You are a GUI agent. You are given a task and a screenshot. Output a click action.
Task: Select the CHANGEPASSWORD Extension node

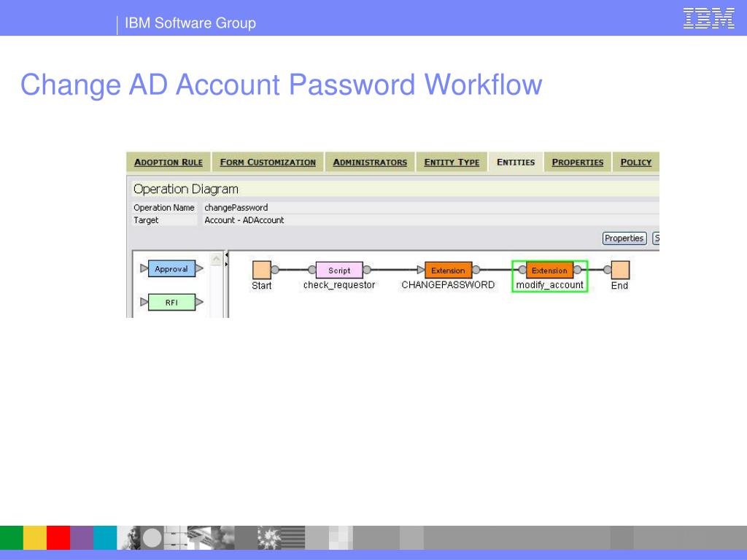click(448, 270)
